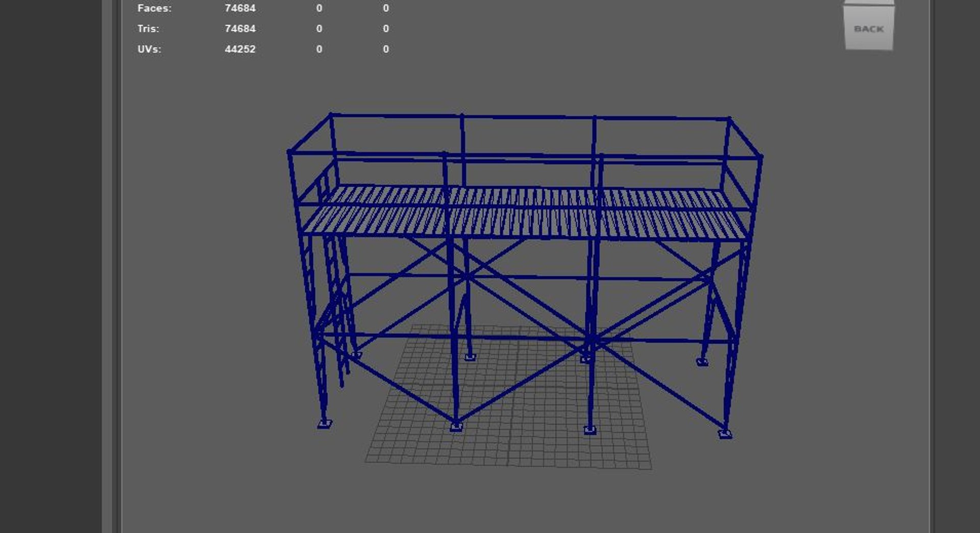Click the "Faces:" label in the poly count display

tap(155, 8)
